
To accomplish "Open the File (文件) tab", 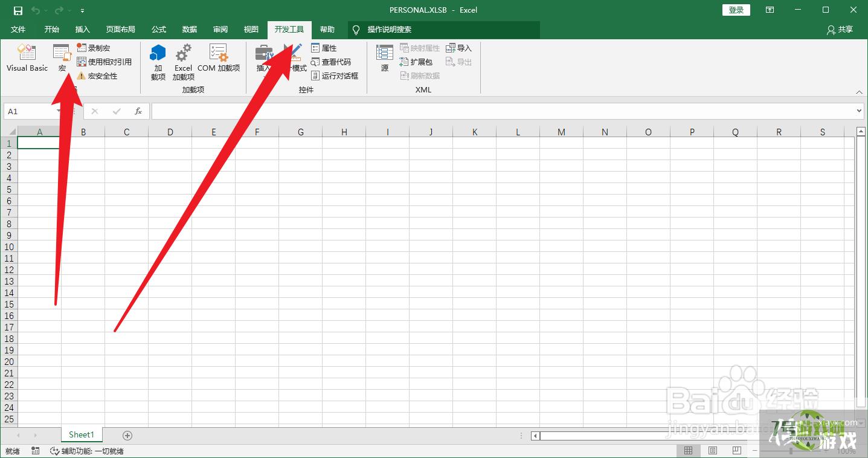I will [18, 29].
